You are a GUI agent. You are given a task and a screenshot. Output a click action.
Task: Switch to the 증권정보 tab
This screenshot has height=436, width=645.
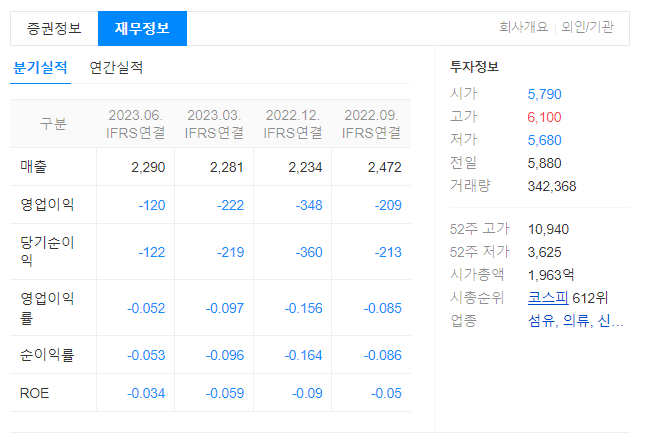(x=54, y=28)
